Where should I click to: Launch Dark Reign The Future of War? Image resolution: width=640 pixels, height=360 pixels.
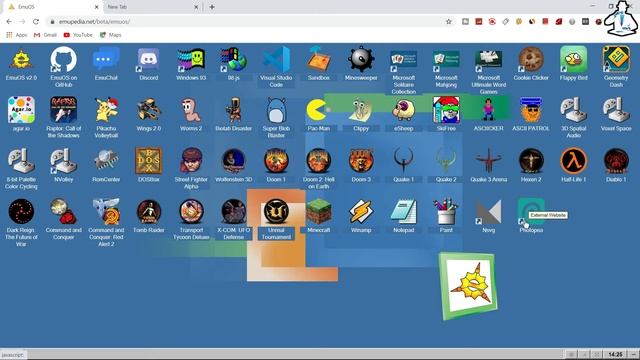click(x=21, y=211)
